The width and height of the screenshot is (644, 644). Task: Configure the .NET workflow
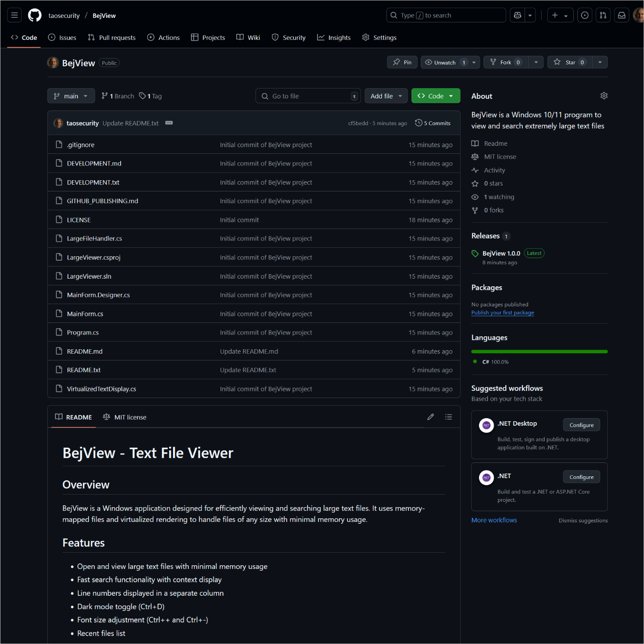click(581, 477)
